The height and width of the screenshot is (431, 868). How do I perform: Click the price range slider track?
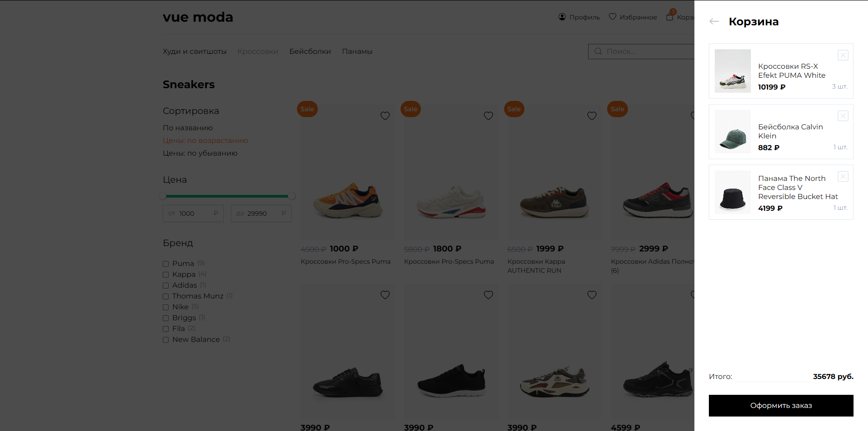pos(227,196)
